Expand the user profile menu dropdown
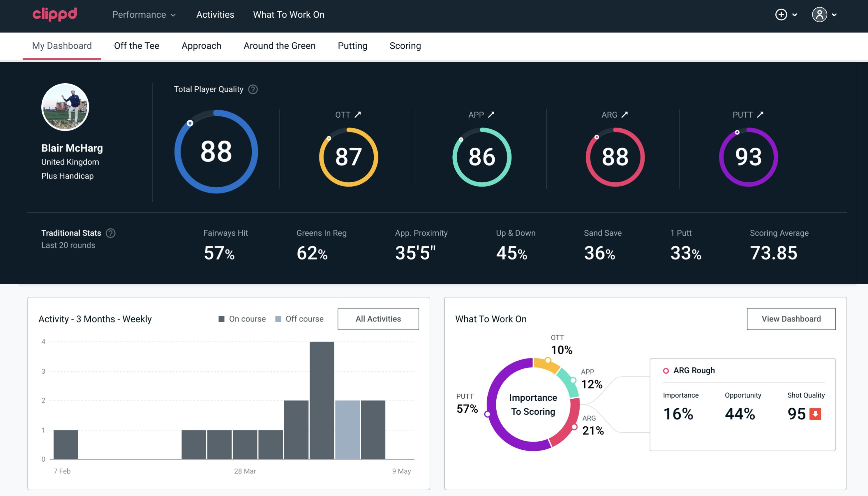The image size is (868, 496). (x=833, y=14)
